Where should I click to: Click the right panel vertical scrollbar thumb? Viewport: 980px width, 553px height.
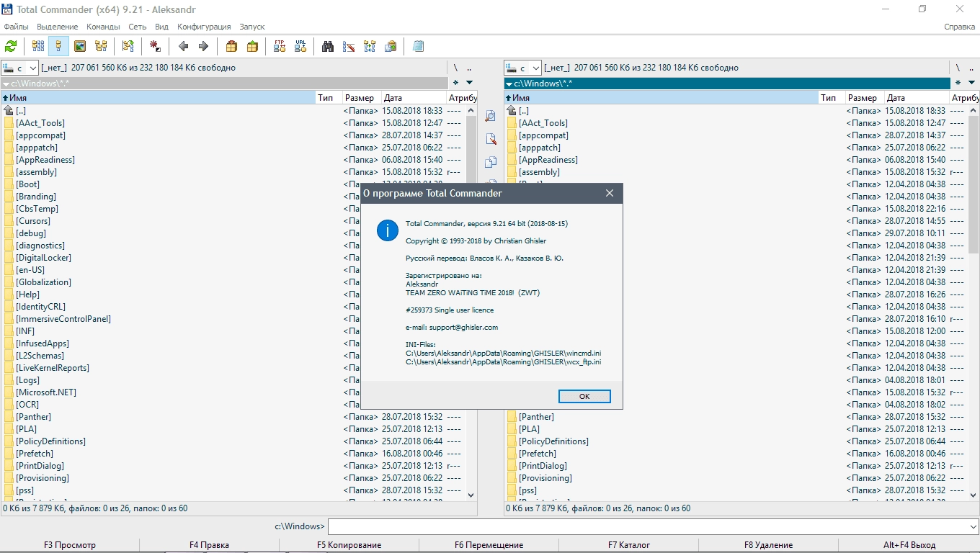coord(974,185)
